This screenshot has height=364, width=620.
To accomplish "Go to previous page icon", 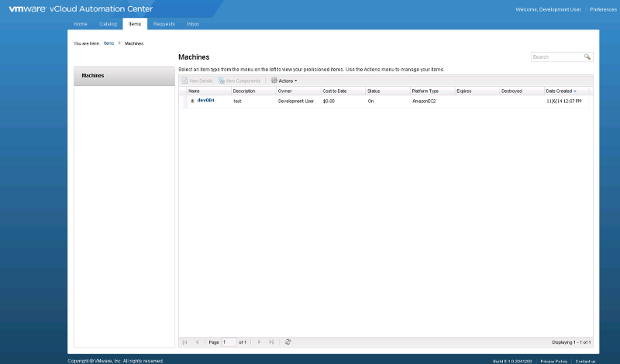I will (197, 342).
